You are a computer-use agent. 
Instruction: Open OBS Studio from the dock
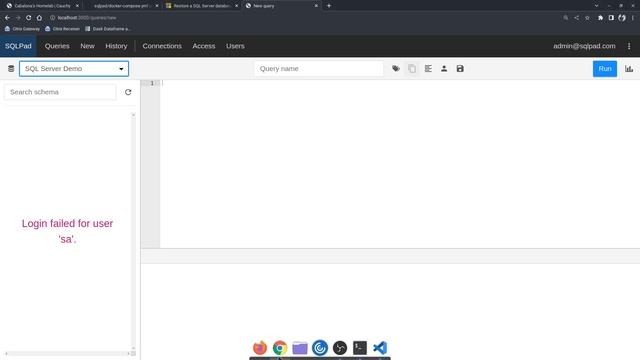pyautogui.click(x=340, y=348)
